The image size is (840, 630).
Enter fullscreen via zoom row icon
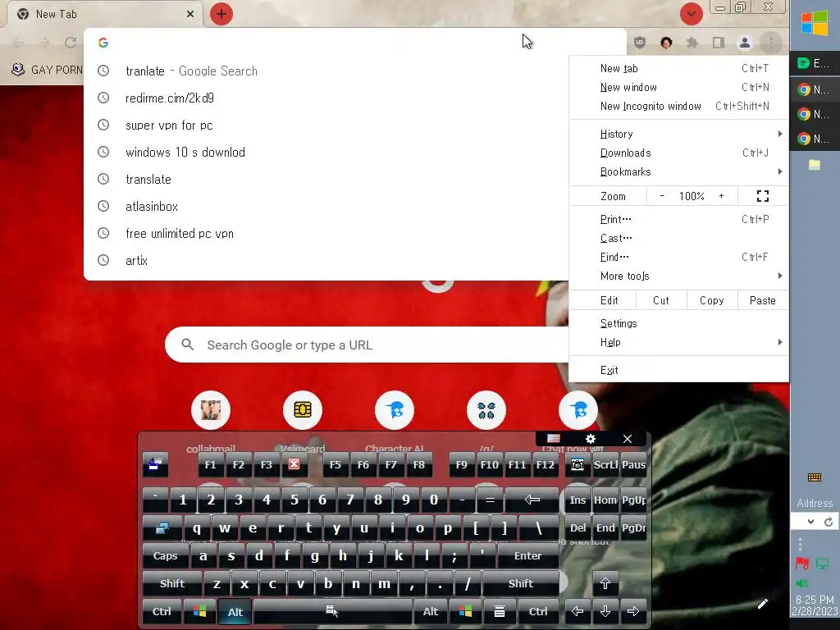pyautogui.click(x=763, y=196)
